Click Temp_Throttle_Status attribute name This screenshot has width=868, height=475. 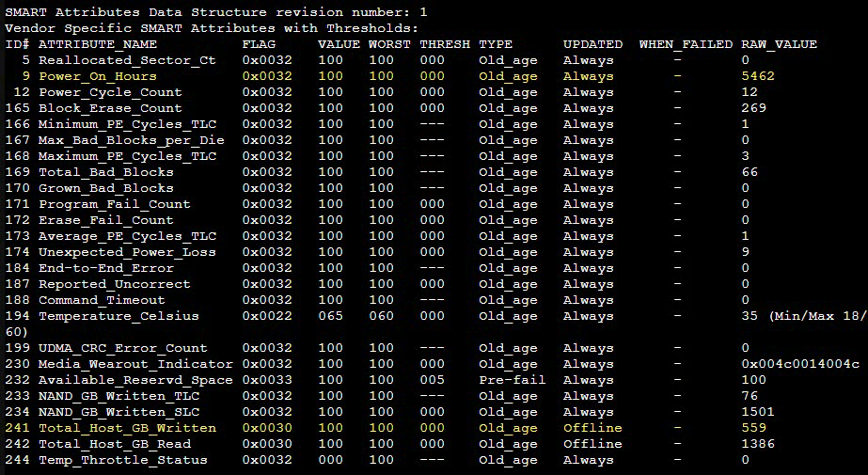click(123, 462)
